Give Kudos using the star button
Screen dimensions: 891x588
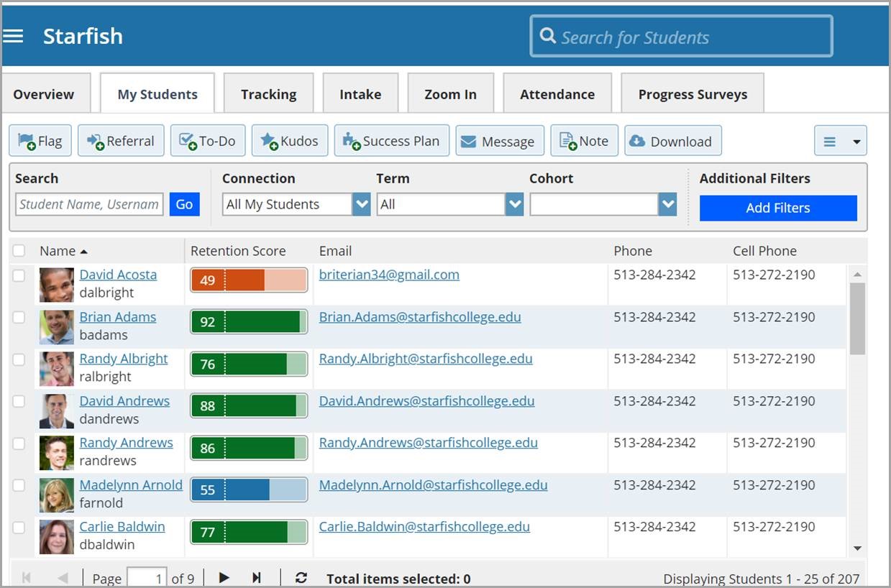click(289, 141)
